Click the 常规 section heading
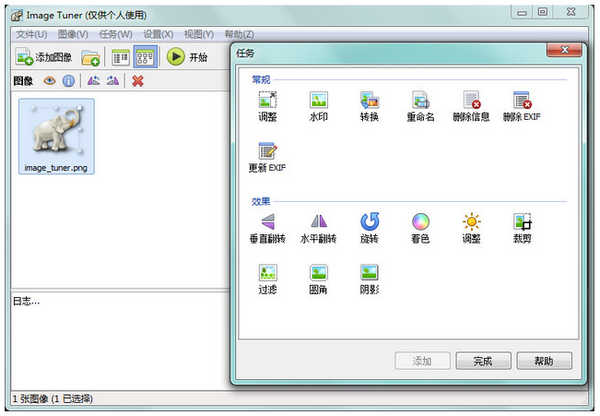600x416 pixels. 261,80
